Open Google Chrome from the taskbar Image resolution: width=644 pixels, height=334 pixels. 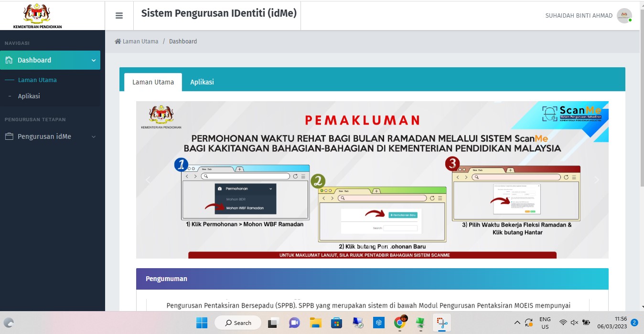click(x=400, y=323)
